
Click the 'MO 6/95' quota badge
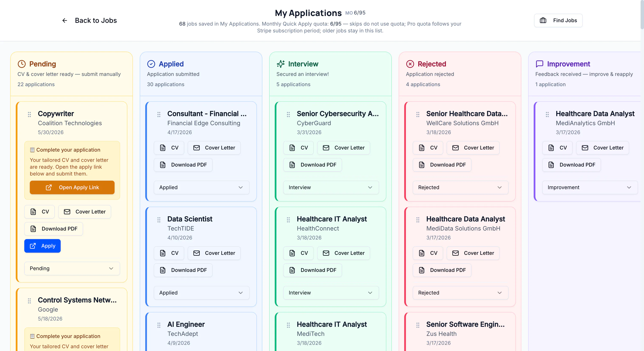point(355,13)
